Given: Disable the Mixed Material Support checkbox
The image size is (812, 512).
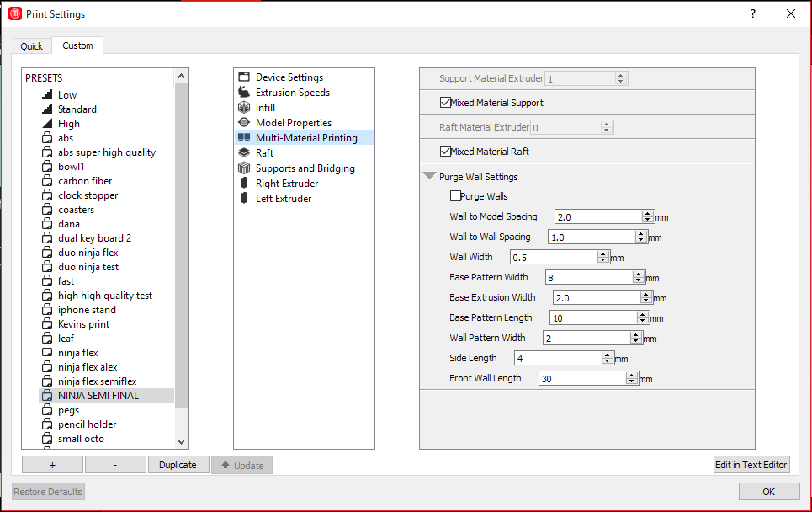Looking at the screenshot, I should [x=445, y=103].
